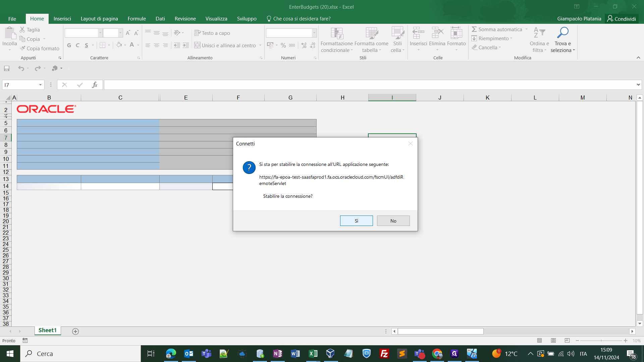This screenshot has width=644, height=362.
Task: Click the percent style icon
Action: (283, 45)
